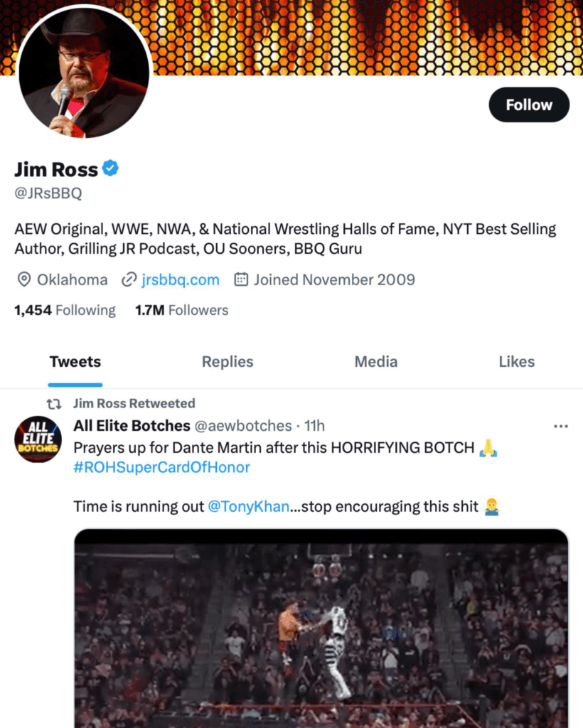
Task: View the 1,454 Following list
Action: point(65,310)
